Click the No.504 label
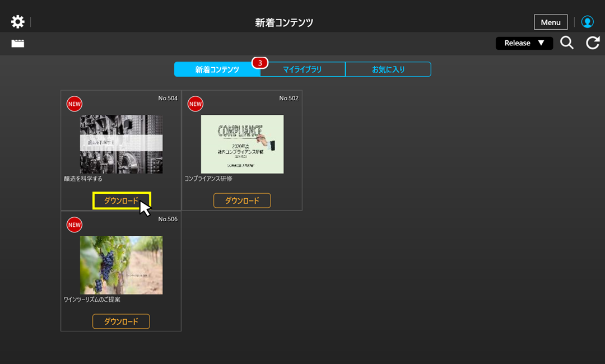This screenshot has width=605, height=364. [168, 99]
